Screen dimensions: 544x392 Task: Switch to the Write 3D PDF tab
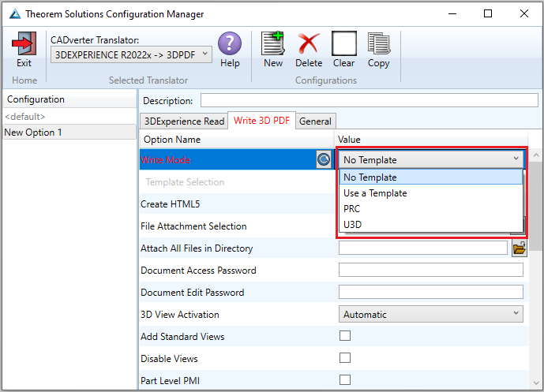point(261,120)
